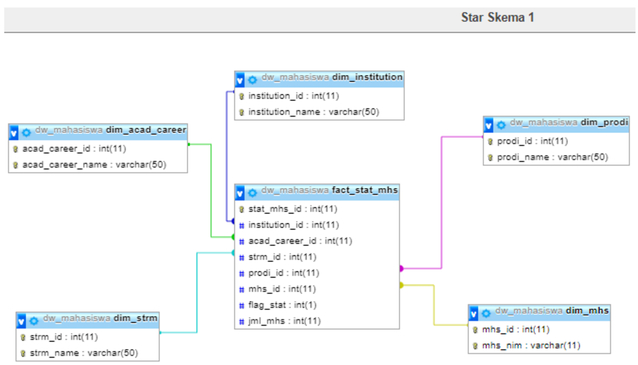The image size is (638, 365).
Task: Click the hash icon beside strm_id in fact_stat_mhs
Action: [242, 258]
